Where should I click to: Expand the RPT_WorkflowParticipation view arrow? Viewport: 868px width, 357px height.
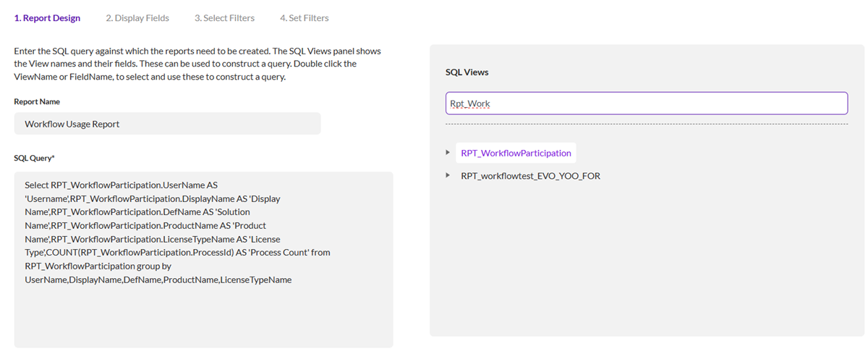[448, 153]
